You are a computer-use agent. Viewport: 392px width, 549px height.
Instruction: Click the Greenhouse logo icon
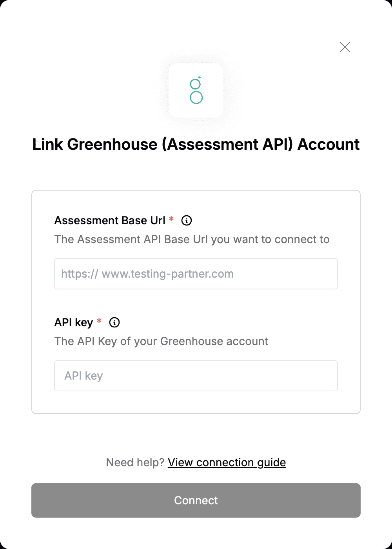(196, 90)
